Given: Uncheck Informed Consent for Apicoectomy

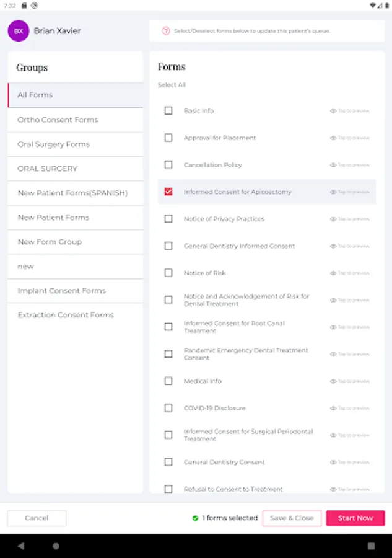Looking at the screenshot, I should (x=168, y=192).
